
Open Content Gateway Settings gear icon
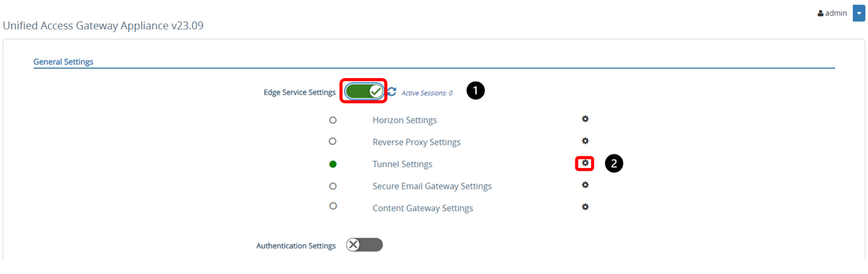[585, 207]
